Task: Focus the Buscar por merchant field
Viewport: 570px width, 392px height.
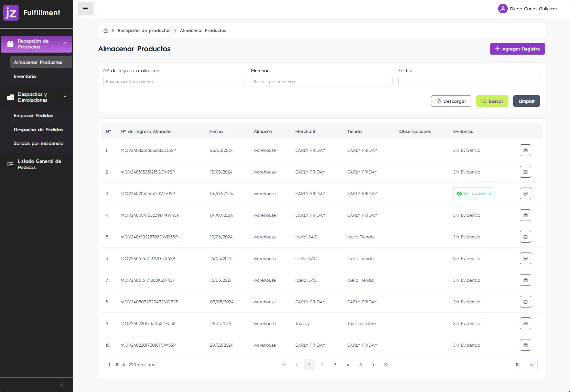Action: pyautogui.click(x=322, y=81)
